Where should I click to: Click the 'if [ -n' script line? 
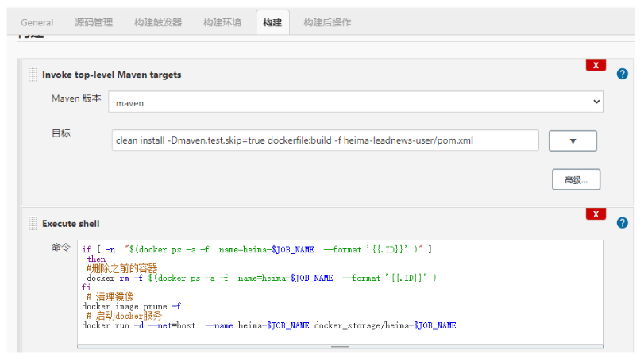[256, 249]
